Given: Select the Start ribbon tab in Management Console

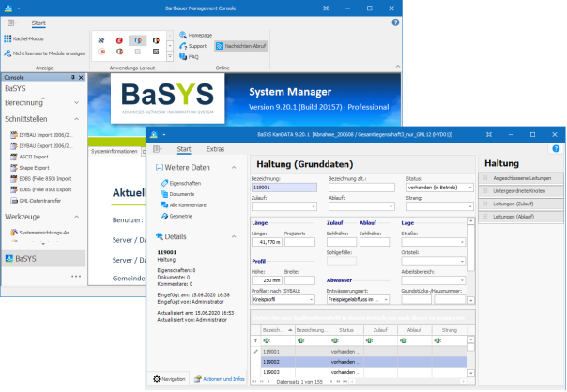Looking at the screenshot, I should [38, 23].
